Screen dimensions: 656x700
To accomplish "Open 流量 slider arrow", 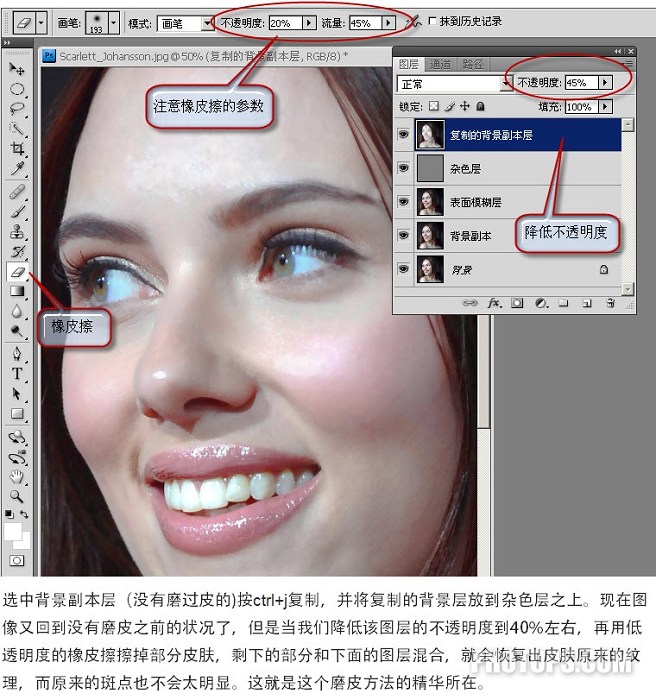I will tap(388, 22).
